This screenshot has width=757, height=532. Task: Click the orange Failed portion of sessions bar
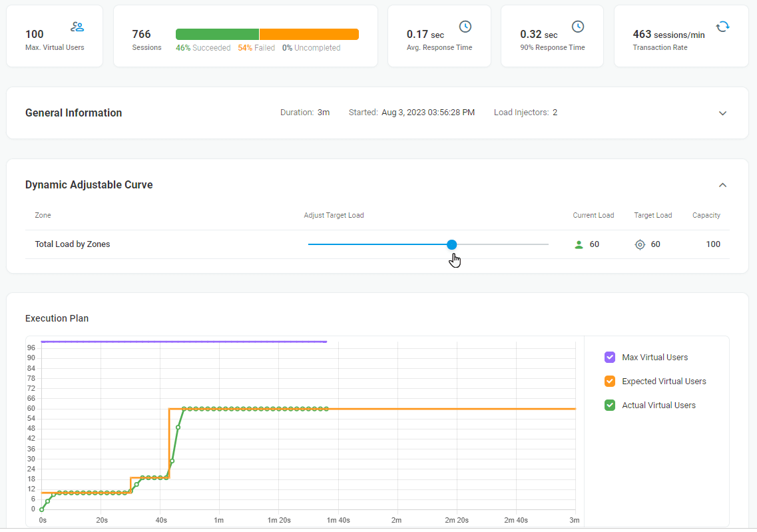click(x=309, y=35)
